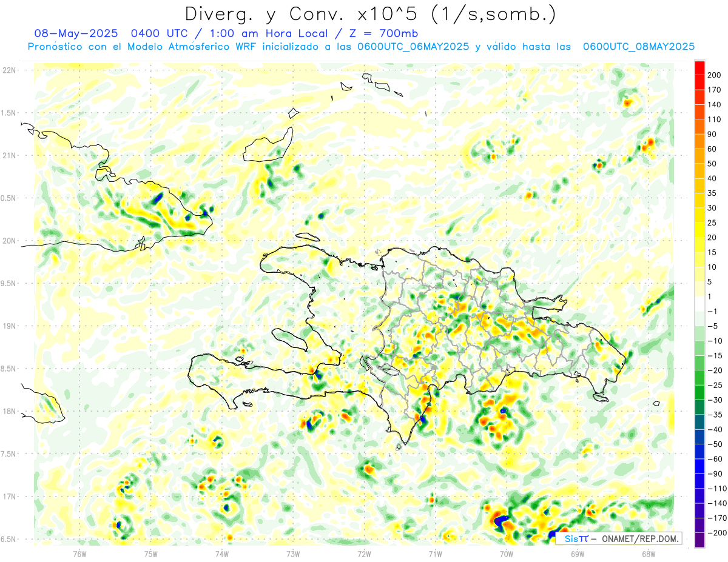Click the latitude label '17N'
Viewport: 728px width, 562px height.
9,497
